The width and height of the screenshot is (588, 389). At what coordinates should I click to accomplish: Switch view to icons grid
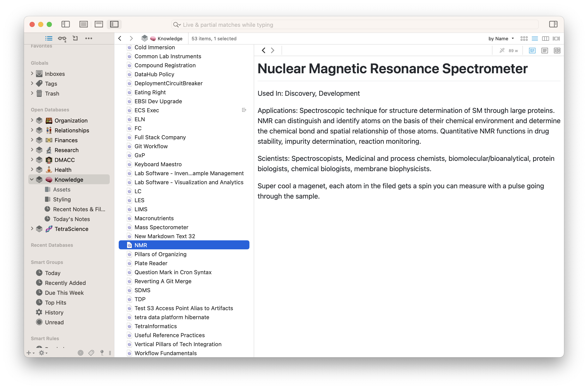(524, 39)
